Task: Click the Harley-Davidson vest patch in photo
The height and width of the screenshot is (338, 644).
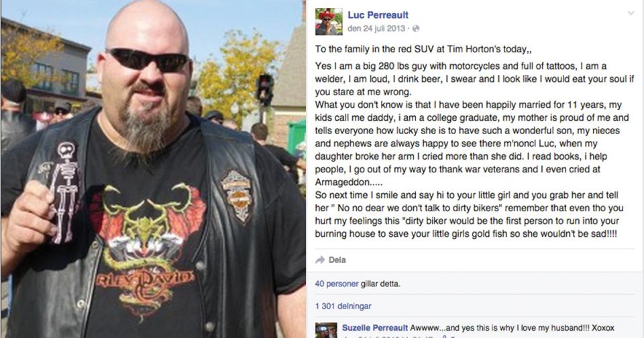Action: click(235, 195)
